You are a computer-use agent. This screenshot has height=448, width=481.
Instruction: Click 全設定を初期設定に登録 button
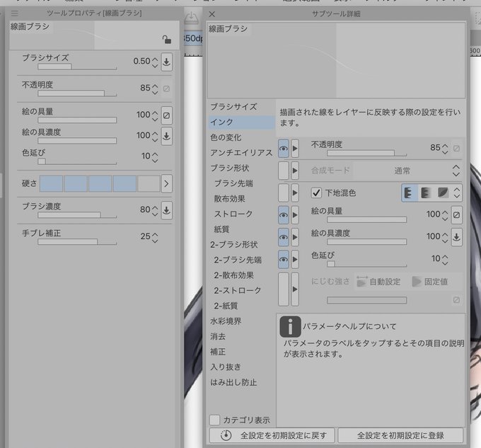(400, 435)
